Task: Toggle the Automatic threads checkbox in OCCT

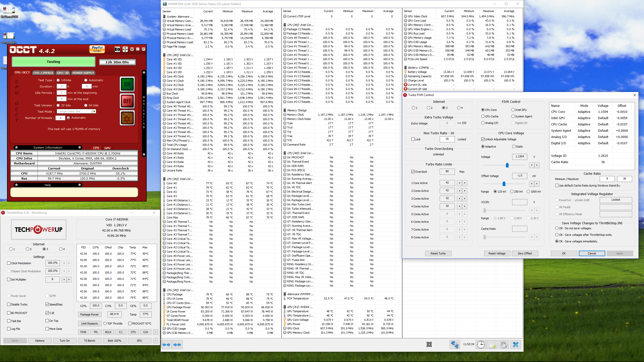Action: 68,118
